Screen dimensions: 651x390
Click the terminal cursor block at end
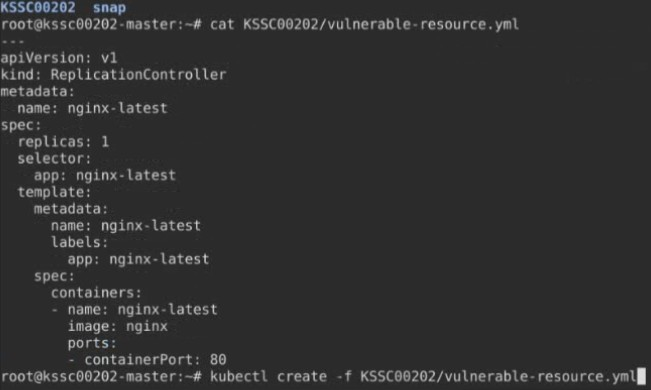coord(641,377)
